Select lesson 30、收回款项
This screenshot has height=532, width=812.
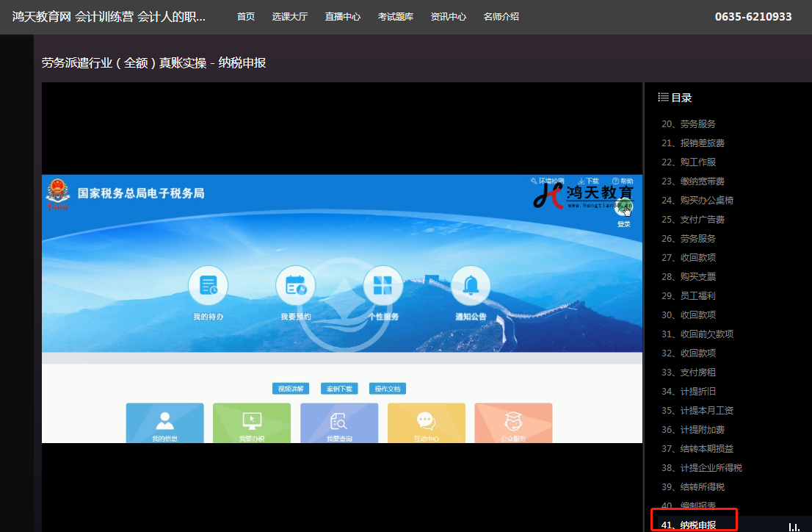click(688, 314)
